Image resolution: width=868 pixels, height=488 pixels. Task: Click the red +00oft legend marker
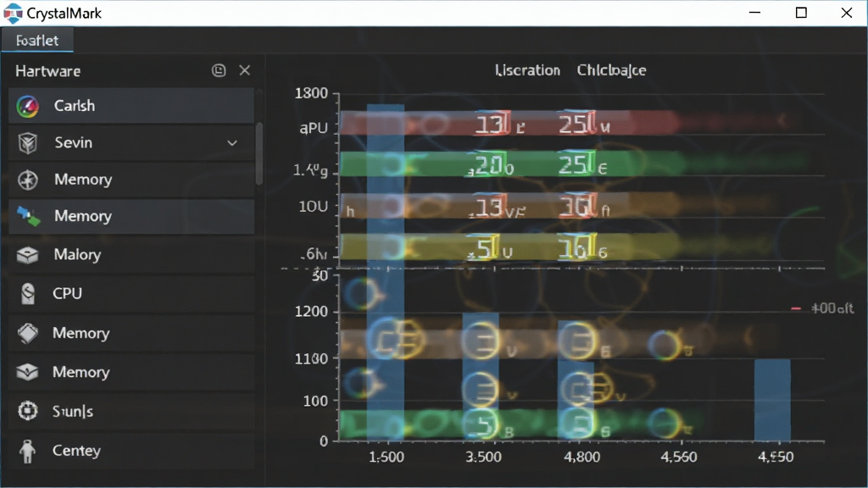[795, 308]
